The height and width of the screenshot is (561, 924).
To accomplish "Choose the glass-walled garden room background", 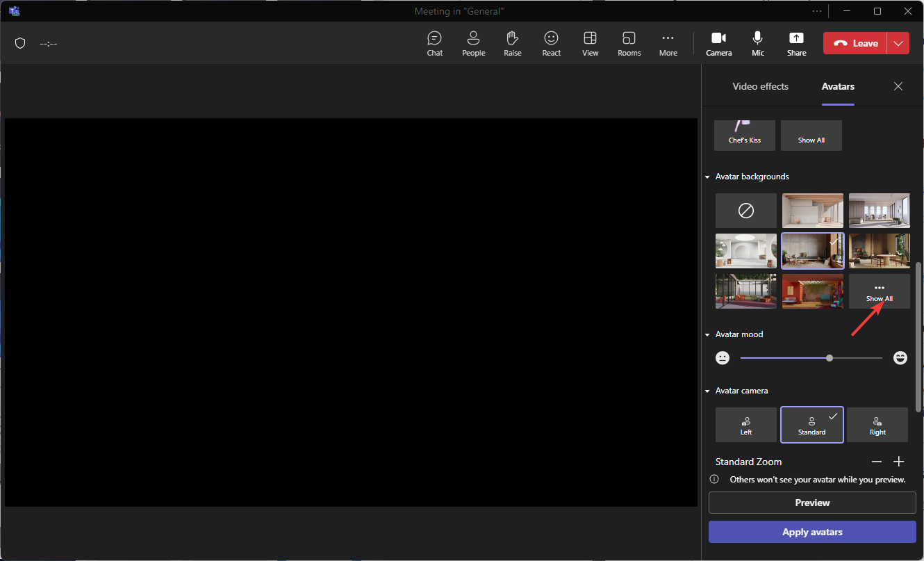I will 746,291.
